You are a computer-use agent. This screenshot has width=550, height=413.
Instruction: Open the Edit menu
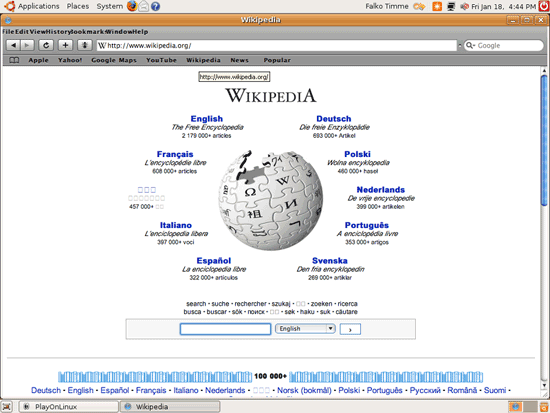point(22,32)
